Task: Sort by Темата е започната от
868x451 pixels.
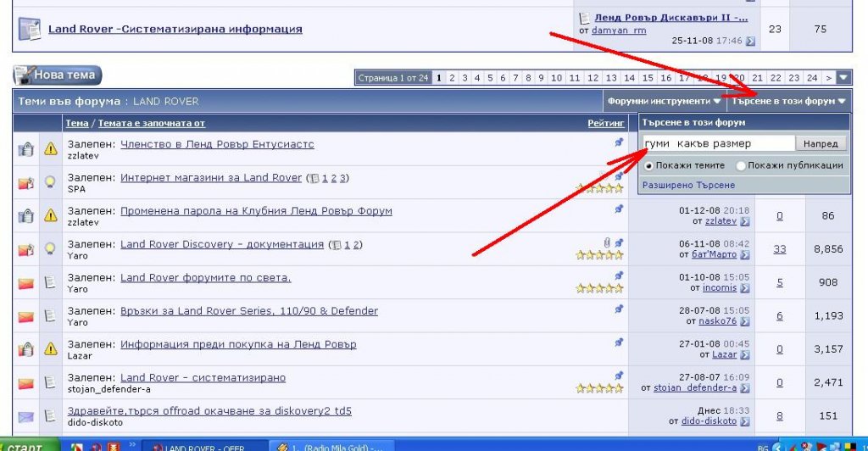Action: (x=152, y=124)
